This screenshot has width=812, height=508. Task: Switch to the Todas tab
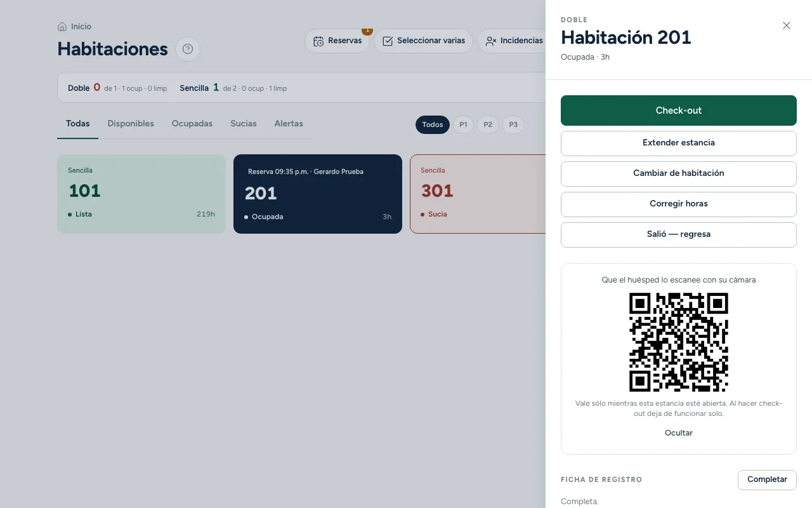[78, 124]
